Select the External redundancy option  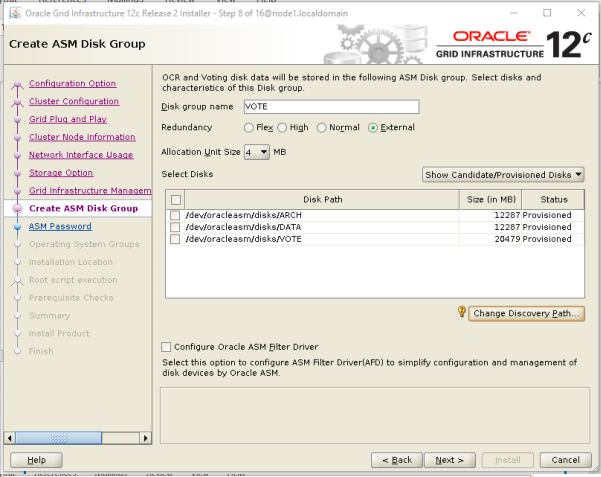(x=372, y=128)
